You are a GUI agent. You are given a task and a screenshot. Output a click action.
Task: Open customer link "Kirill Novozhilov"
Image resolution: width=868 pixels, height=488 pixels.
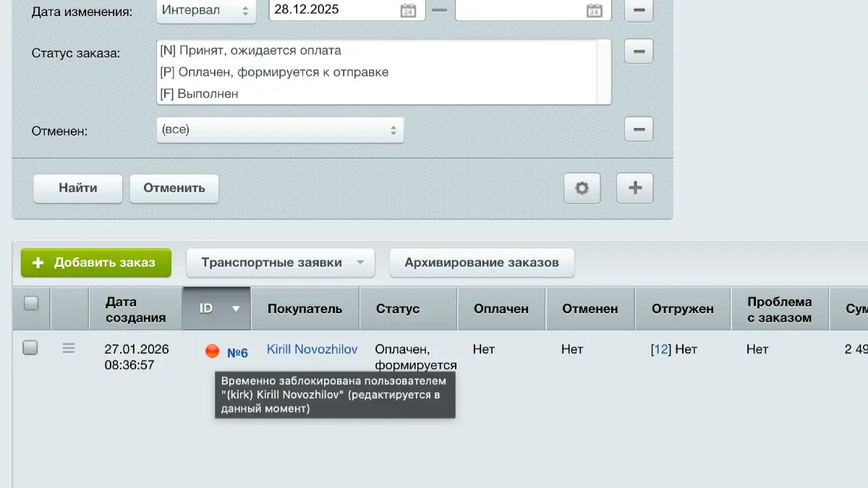click(x=311, y=349)
